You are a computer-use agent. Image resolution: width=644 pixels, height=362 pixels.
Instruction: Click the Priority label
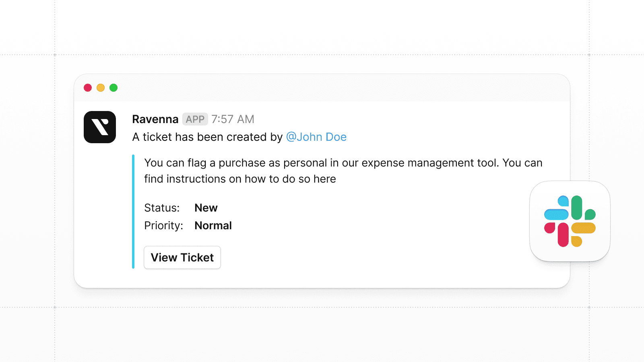[x=164, y=226]
